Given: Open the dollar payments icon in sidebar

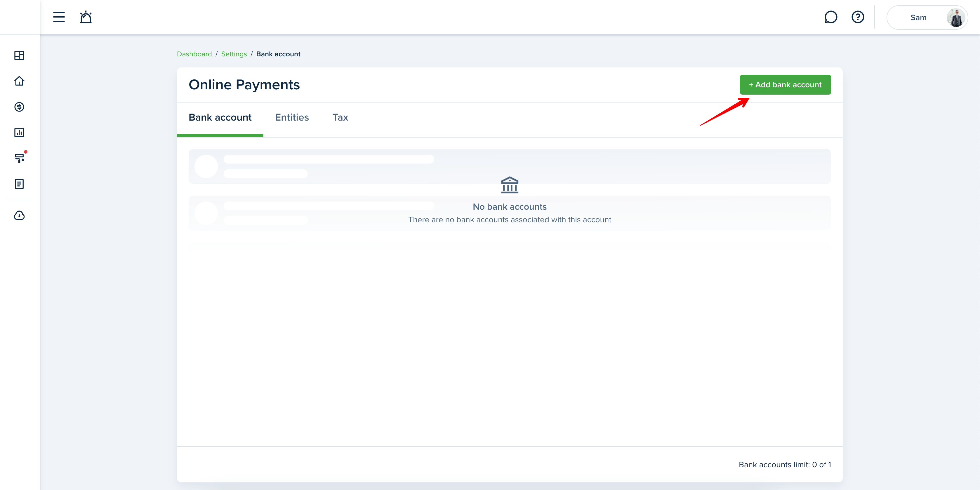Looking at the screenshot, I should [19, 107].
